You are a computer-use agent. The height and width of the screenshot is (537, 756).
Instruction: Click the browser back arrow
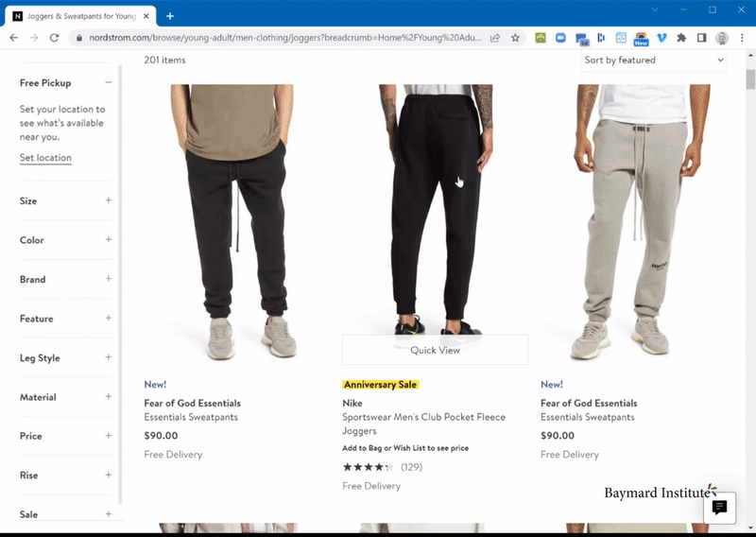coord(13,38)
